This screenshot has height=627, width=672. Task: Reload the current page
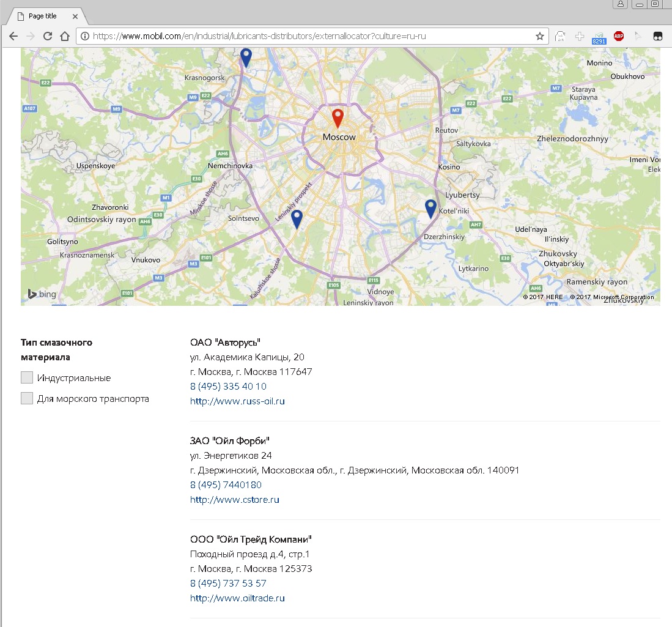[48, 37]
